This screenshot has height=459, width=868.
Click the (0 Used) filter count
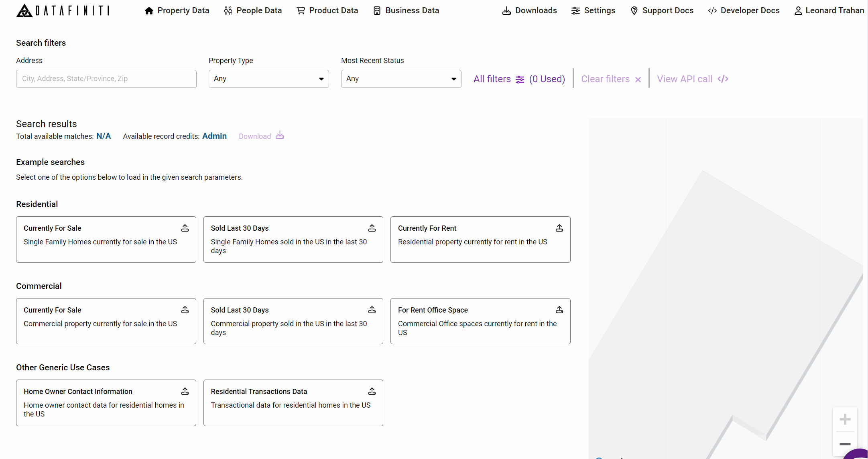point(547,79)
